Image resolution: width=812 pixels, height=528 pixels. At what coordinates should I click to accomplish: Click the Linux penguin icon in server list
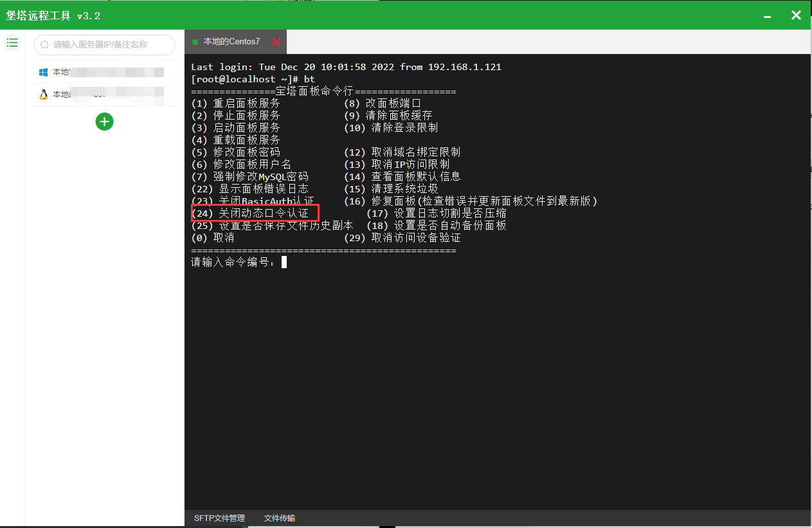click(44, 95)
